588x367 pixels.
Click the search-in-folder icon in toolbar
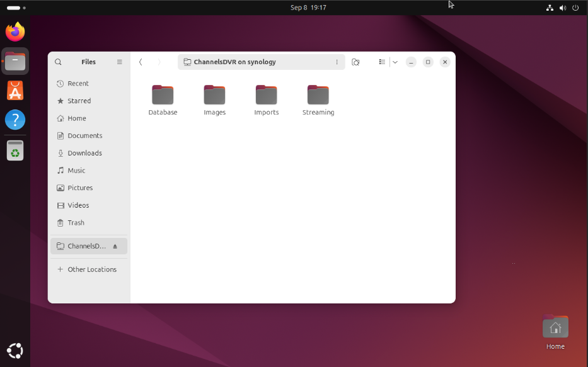tap(355, 62)
